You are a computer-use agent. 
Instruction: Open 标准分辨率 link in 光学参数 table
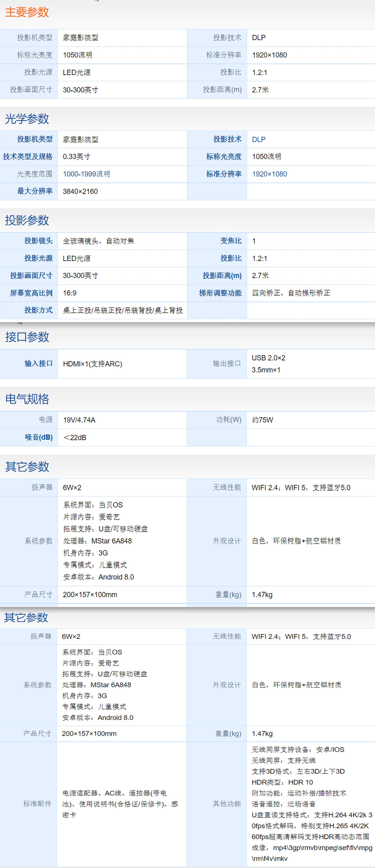click(x=224, y=174)
